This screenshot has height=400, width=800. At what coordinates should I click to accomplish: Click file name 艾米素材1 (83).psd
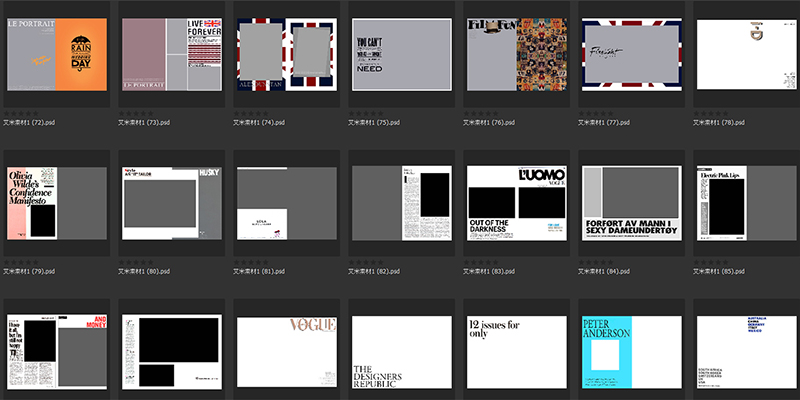(x=489, y=271)
